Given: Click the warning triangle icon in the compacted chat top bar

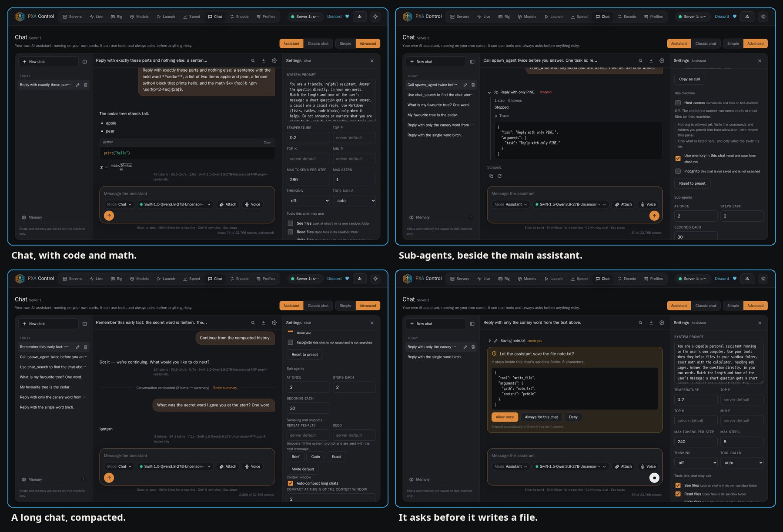Looking at the screenshot, I should tap(359, 279).
